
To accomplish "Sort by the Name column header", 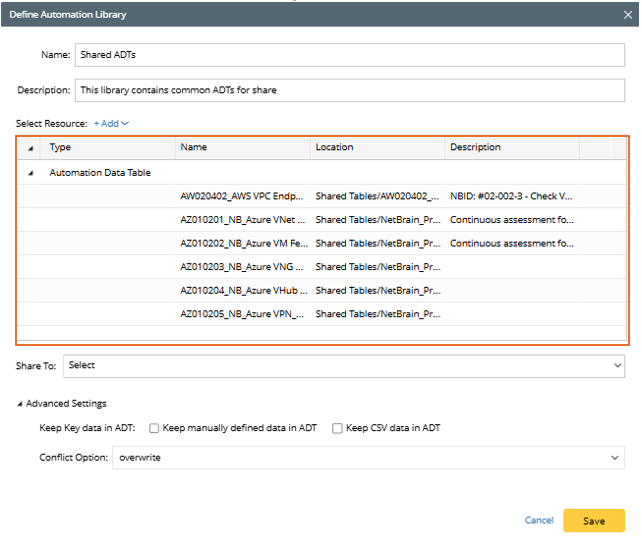I will 243,148.
